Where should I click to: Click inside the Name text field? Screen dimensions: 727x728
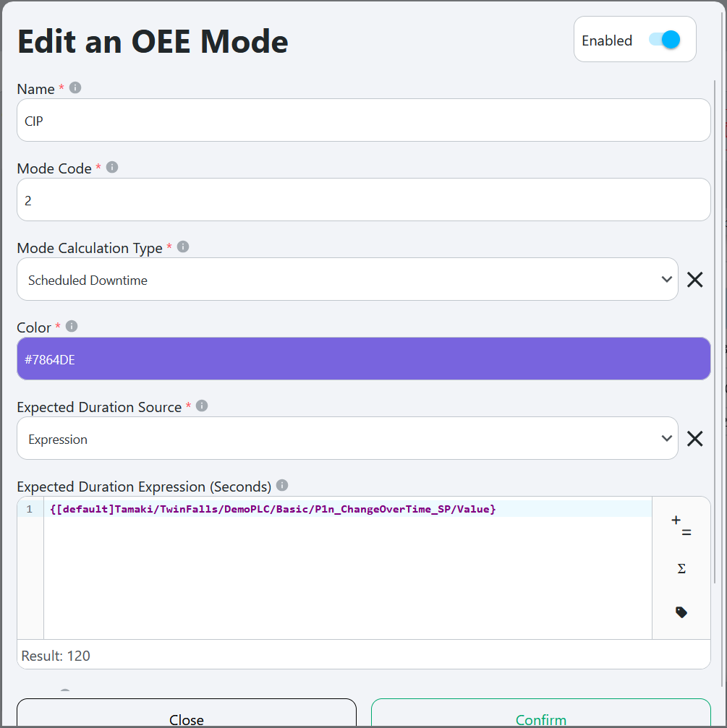(362, 120)
